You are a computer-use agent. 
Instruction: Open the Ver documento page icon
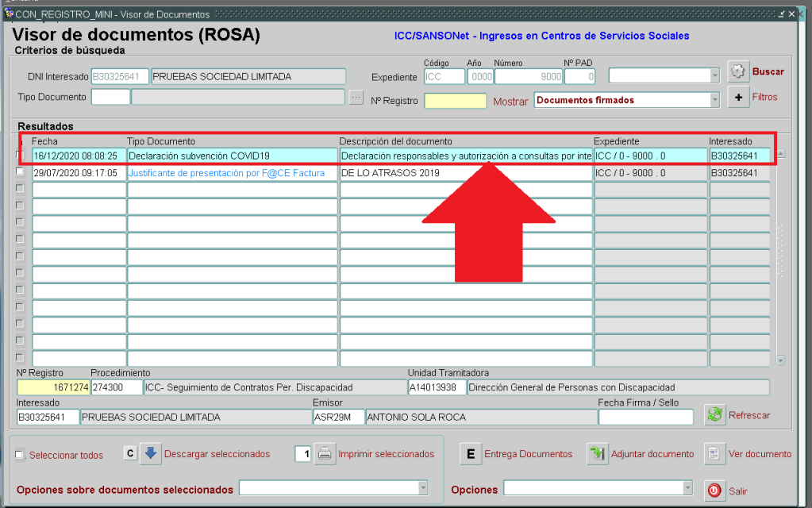tap(714, 454)
